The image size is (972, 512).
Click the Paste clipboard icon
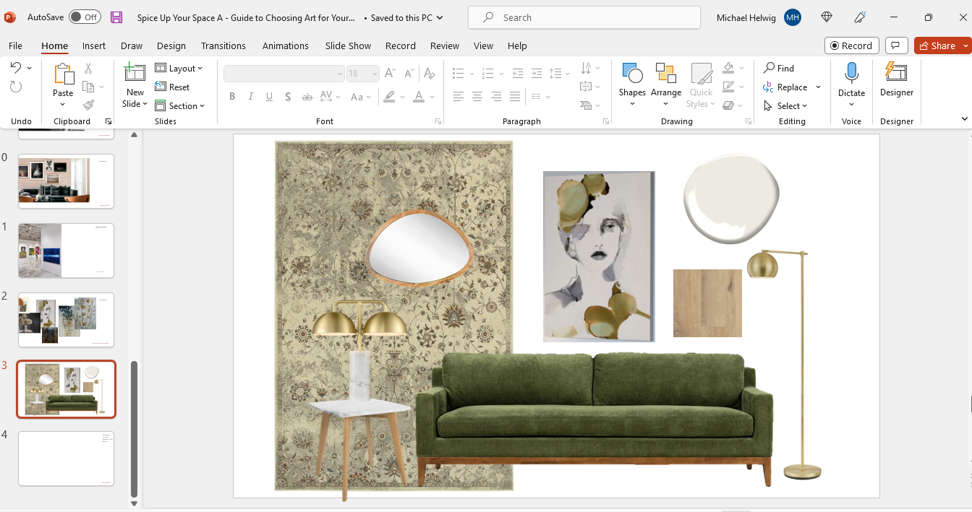click(63, 74)
